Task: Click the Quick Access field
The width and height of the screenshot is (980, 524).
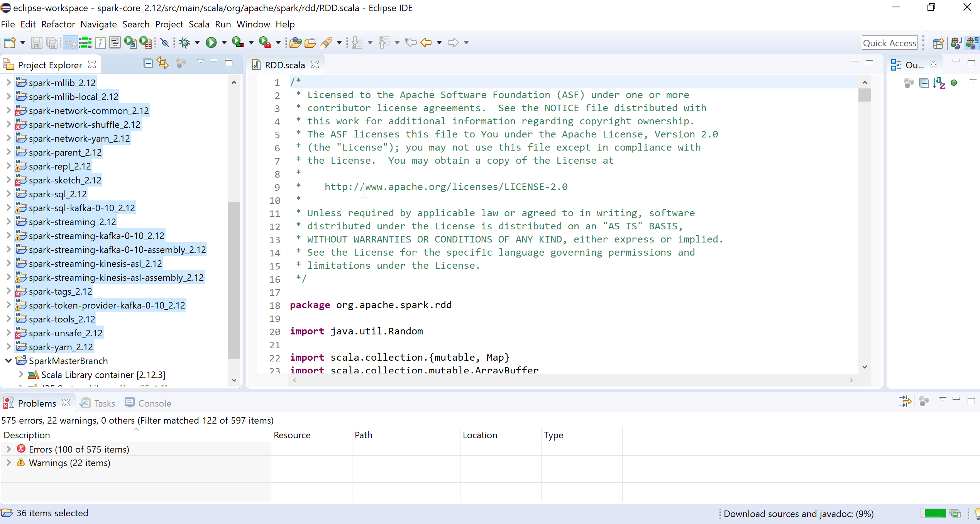Action: [x=889, y=42]
